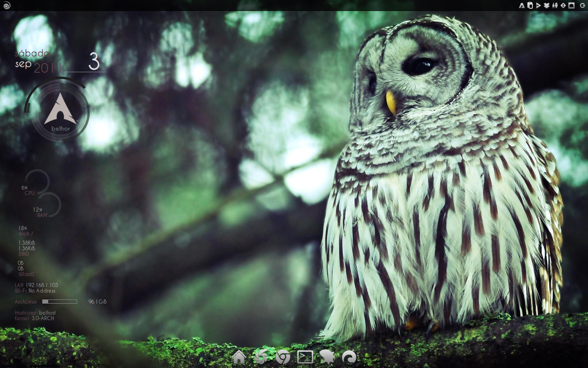Click the 'sep' month text
The image size is (588, 368).
(23, 64)
